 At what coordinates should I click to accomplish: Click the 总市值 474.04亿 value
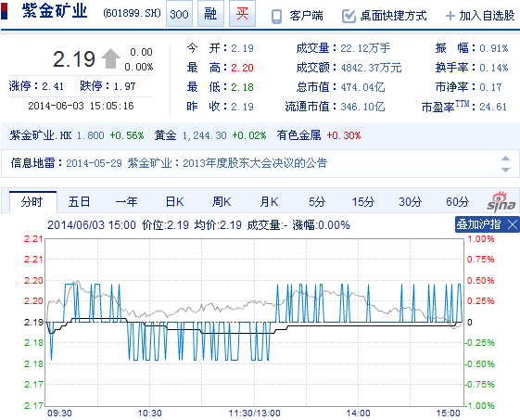click(x=362, y=87)
